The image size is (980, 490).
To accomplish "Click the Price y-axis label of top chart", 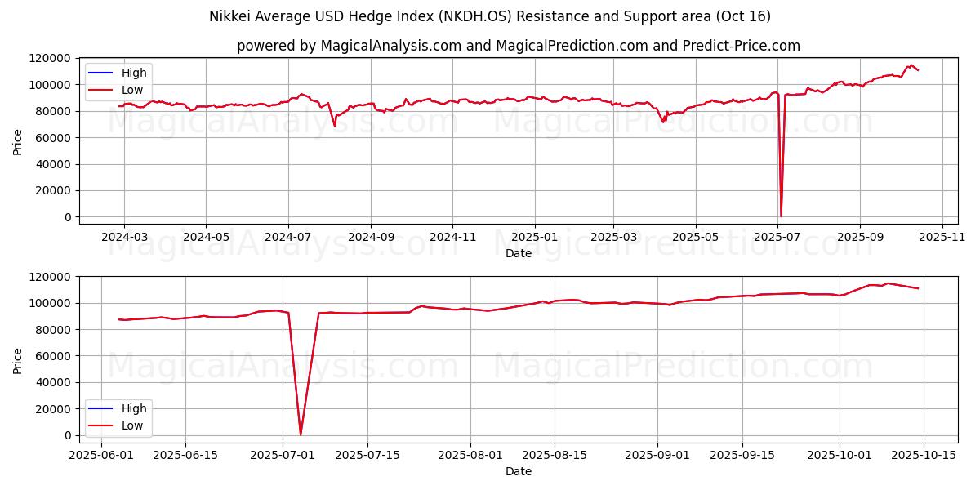I will point(18,140).
